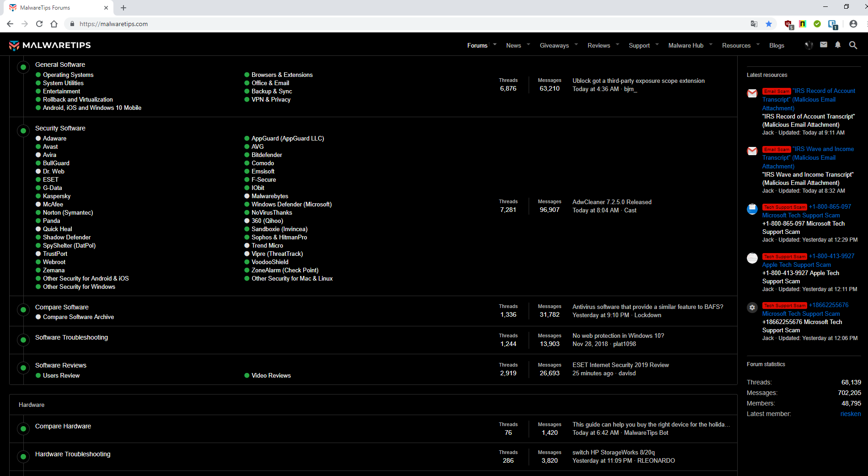Expand the Malware Hub dropdown arrow
The width and height of the screenshot is (868, 476).
[711, 44]
